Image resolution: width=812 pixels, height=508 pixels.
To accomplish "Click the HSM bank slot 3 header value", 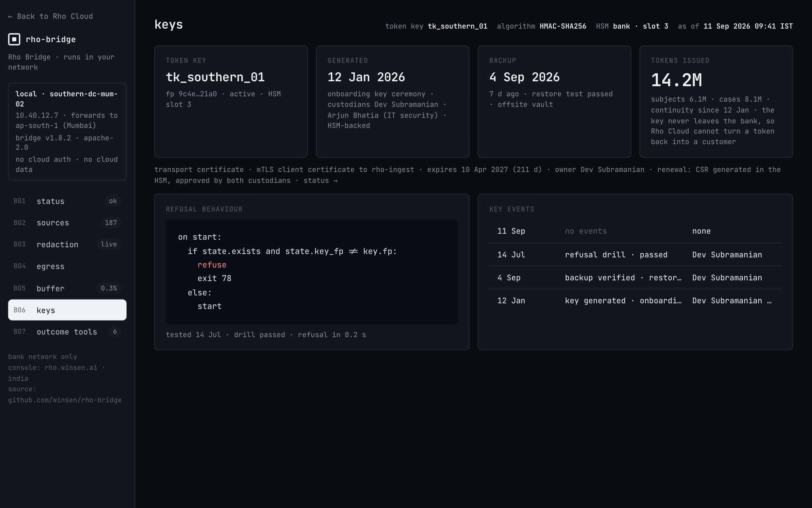I will click(641, 26).
